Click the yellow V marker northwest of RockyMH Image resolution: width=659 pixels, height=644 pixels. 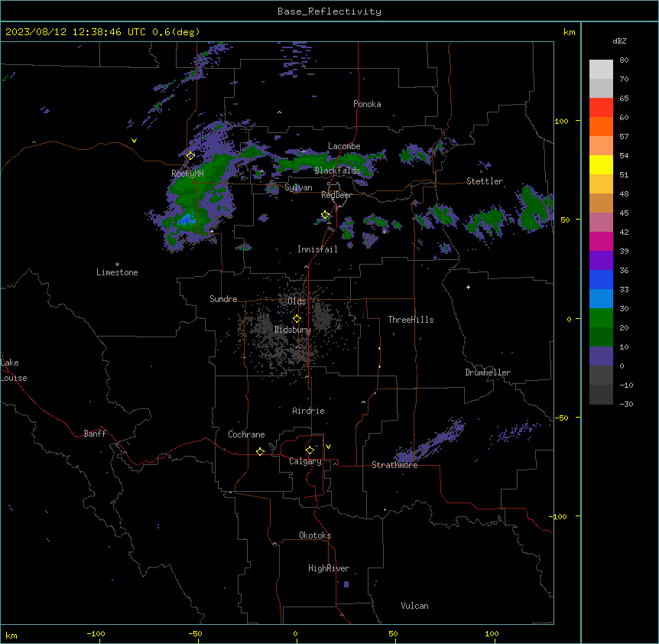point(134,141)
